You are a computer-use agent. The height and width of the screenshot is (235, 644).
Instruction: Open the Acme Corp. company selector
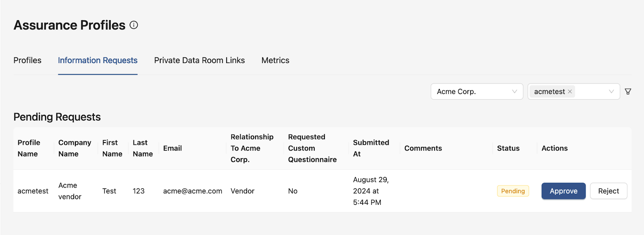click(x=477, y=92)
